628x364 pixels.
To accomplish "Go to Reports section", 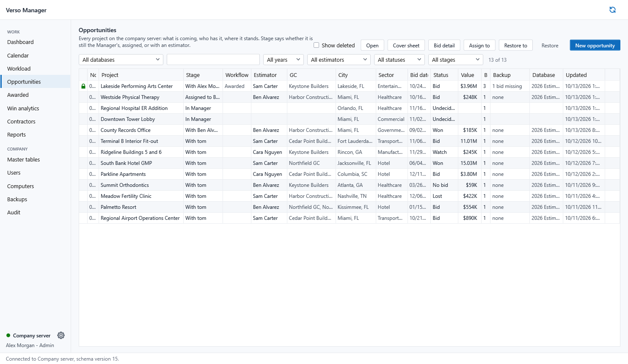I will pyautogui.click(x=36, y=134).
